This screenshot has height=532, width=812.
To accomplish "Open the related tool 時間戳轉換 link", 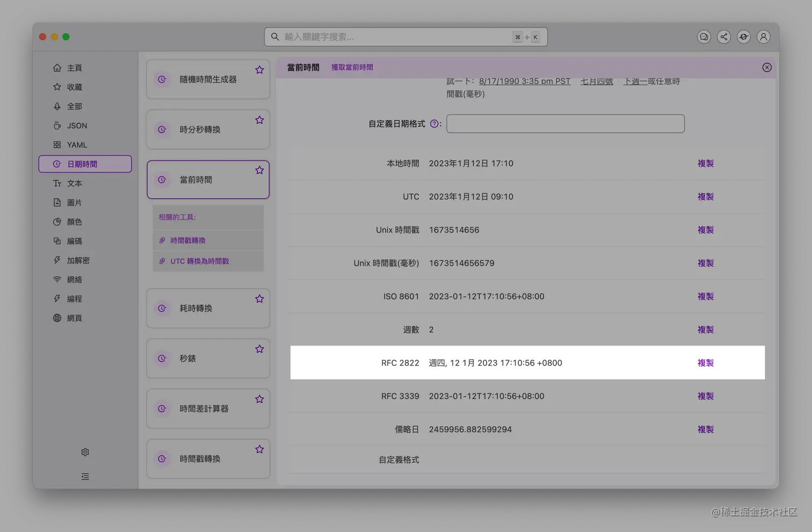I will point(188,241).
